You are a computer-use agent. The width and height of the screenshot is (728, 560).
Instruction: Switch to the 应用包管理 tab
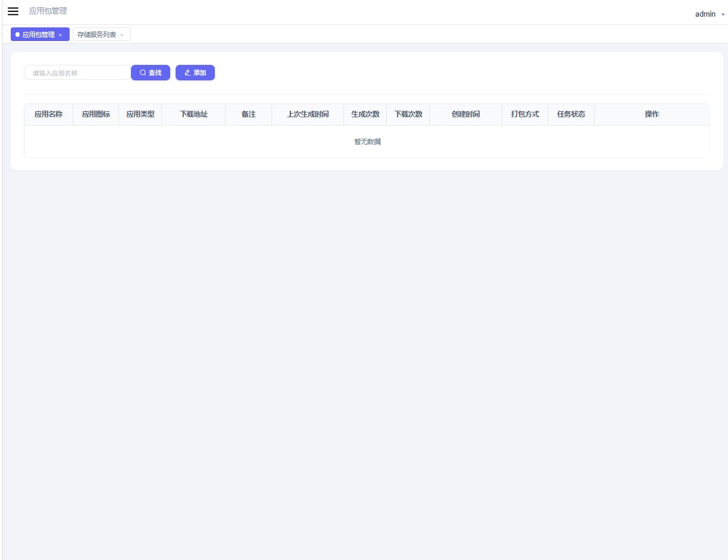coord(38,35)
